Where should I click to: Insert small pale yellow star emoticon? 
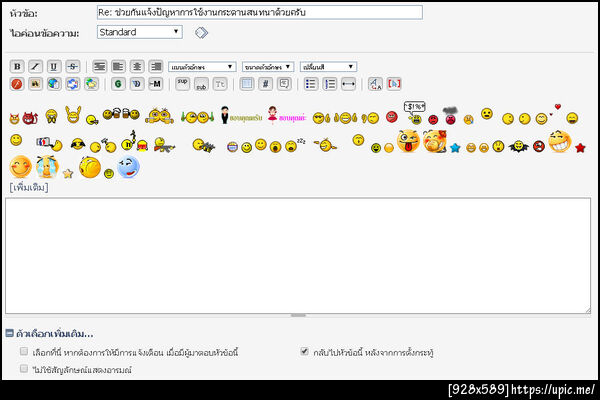(x=68, y=173)
